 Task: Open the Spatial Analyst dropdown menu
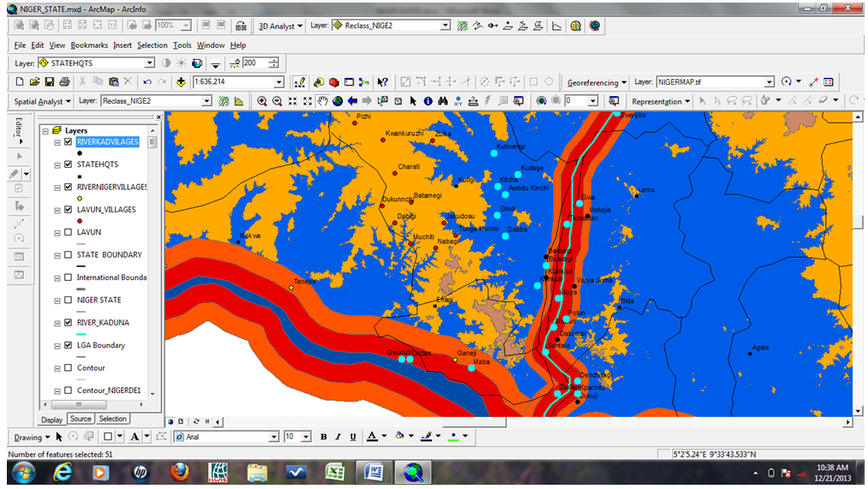click(x=41, y=101)
